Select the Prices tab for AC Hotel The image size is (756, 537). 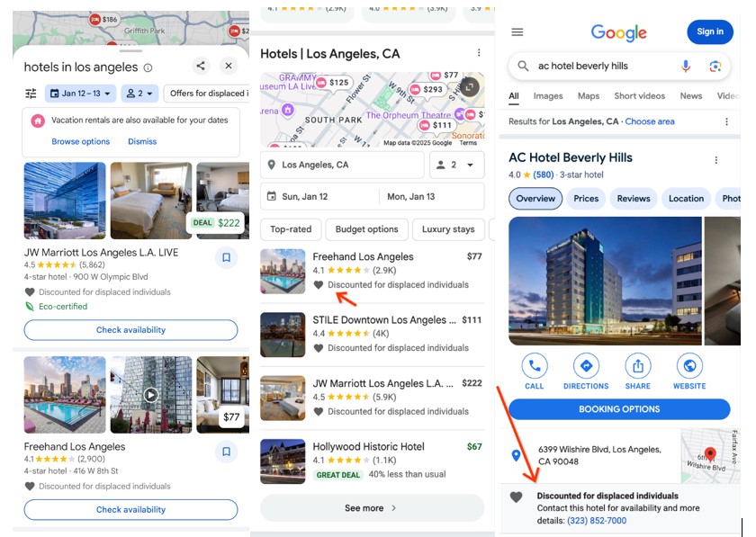point(586,199)
